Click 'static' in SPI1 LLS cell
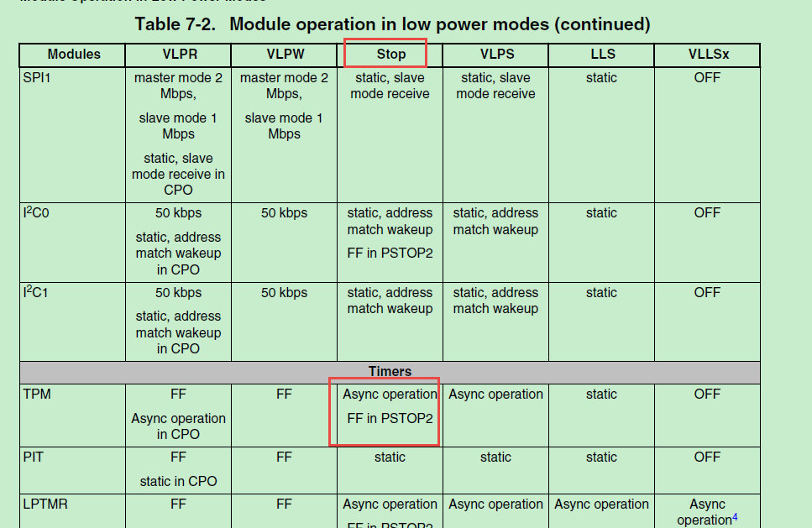The height and width of the screenshot is (528, 812). coord(601,77)
